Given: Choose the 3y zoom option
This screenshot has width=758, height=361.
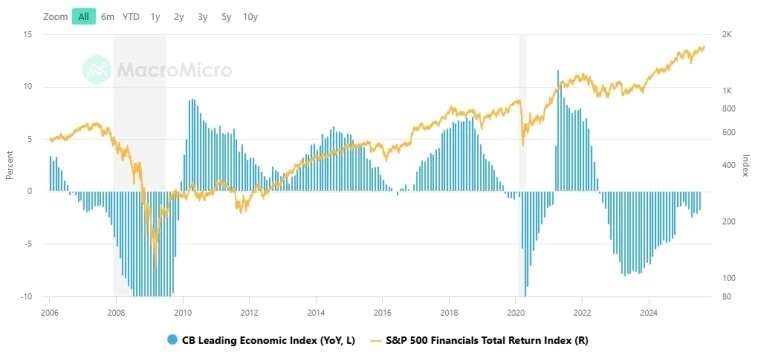Looking at the screenshot, I should (x=202, y=16).
